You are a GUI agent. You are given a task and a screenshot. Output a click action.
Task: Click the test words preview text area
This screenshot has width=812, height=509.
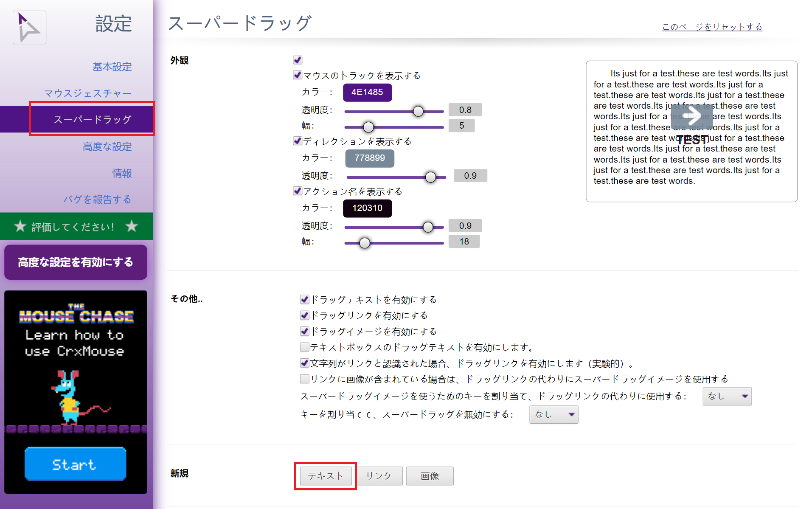click(691, 131)
